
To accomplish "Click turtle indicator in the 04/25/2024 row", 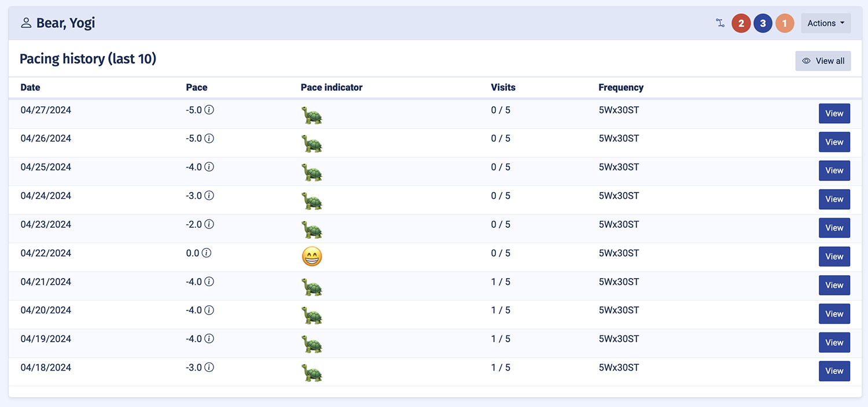I will point(312,172).
